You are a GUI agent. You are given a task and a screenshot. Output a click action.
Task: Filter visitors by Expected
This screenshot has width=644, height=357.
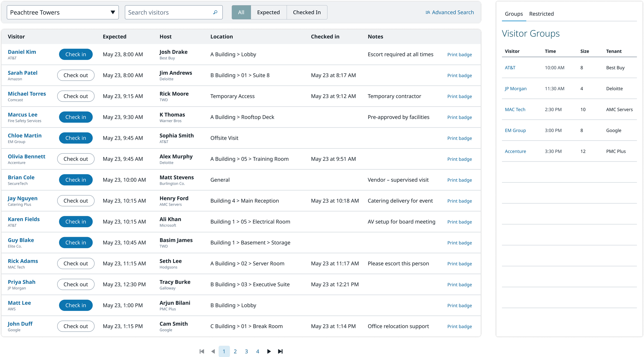(268, 12)
